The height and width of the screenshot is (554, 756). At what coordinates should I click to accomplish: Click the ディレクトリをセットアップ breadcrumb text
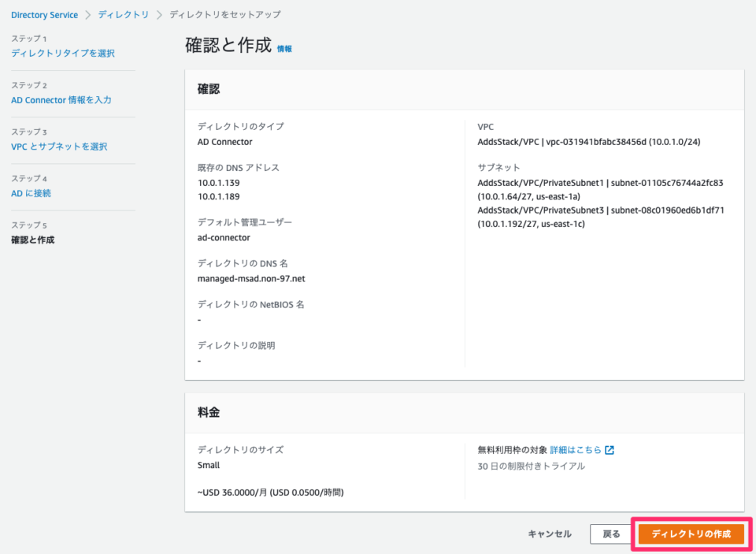(226, 14)
